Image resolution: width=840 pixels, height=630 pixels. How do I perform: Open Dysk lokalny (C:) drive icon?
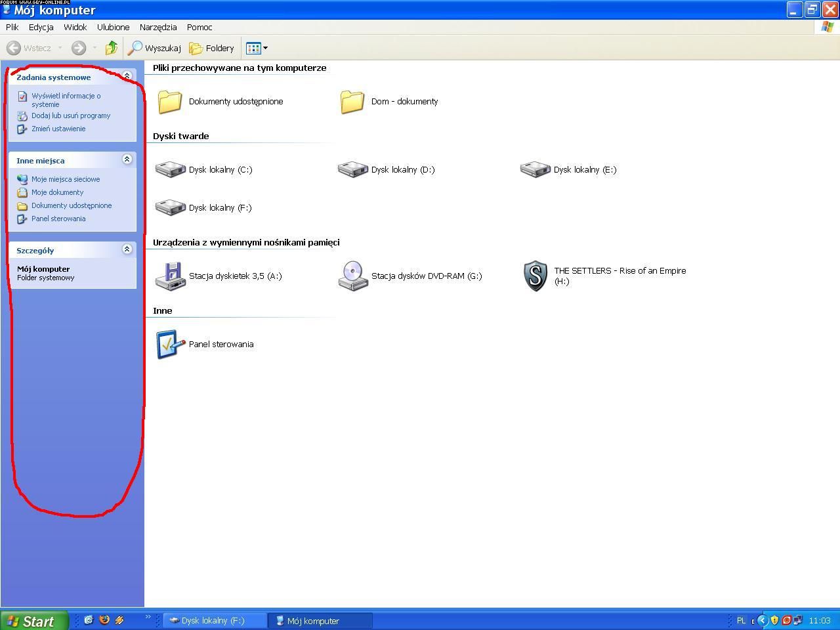(171, 169)
